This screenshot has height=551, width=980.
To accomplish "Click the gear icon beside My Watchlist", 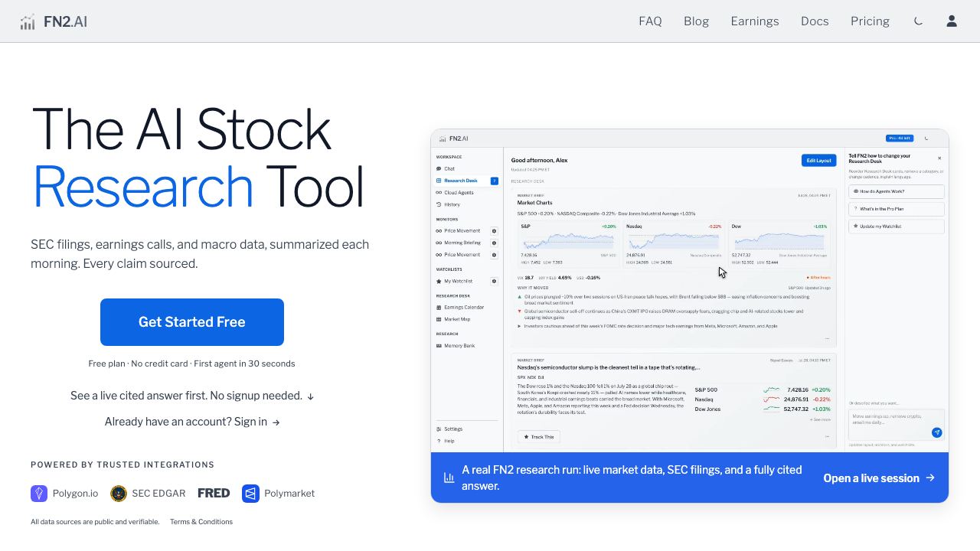I will [x=494, y=281].
